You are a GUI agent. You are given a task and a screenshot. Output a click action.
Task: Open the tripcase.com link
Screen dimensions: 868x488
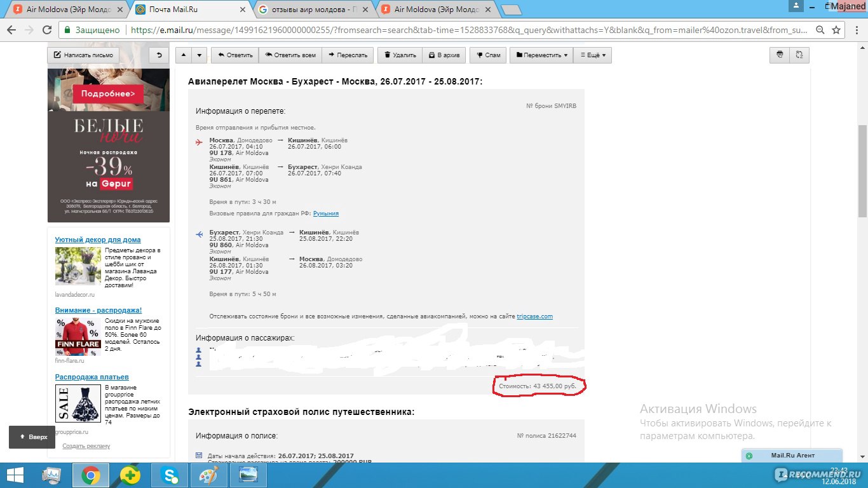coord(534,316)
